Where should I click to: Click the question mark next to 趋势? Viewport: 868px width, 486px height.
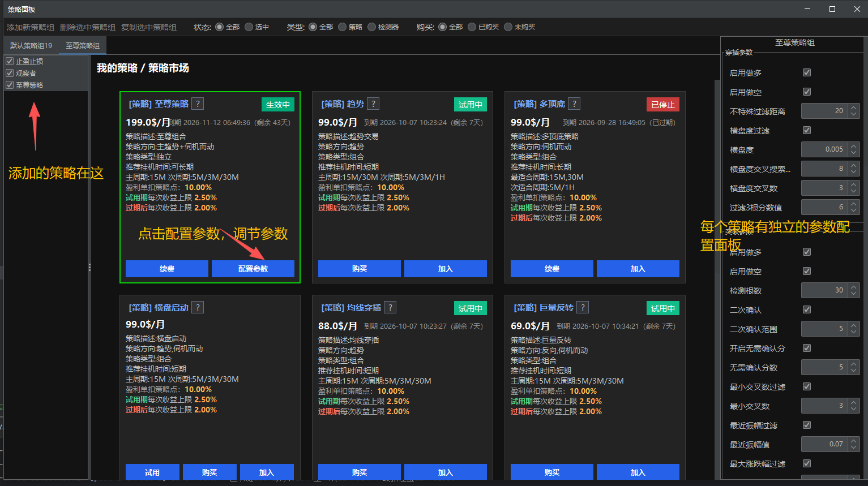pos(373,104)
